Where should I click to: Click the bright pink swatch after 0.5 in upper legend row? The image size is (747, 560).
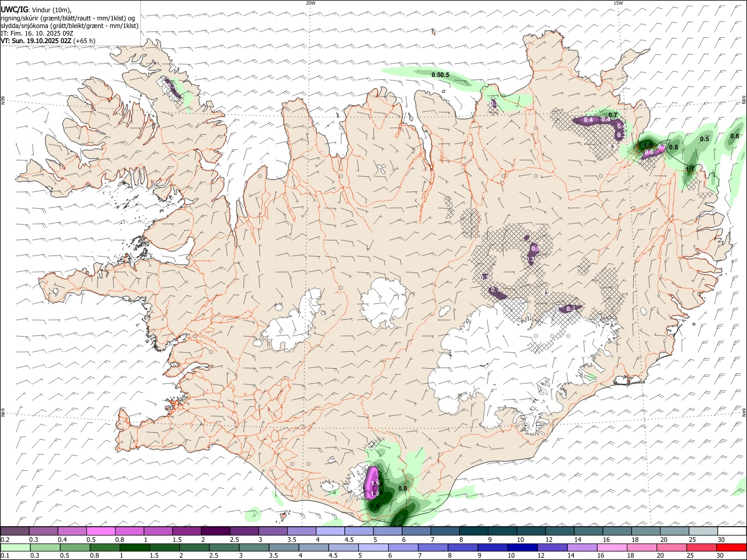pos(101,531)
